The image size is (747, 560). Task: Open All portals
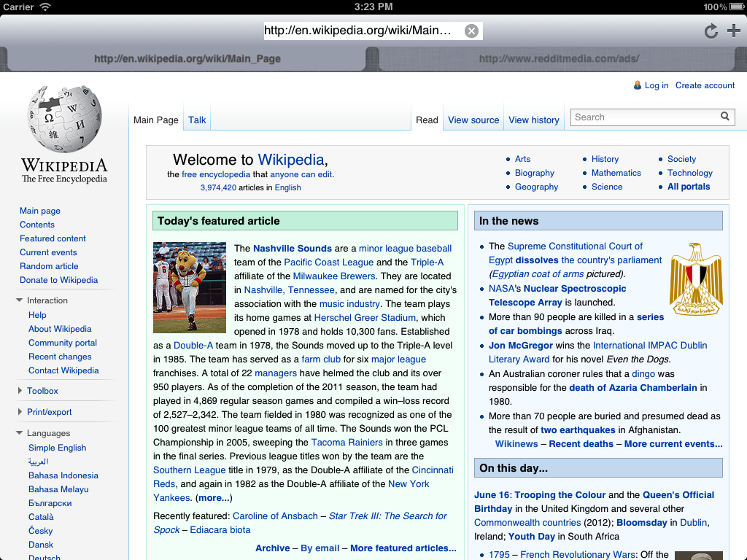click(x=689, y=187)
